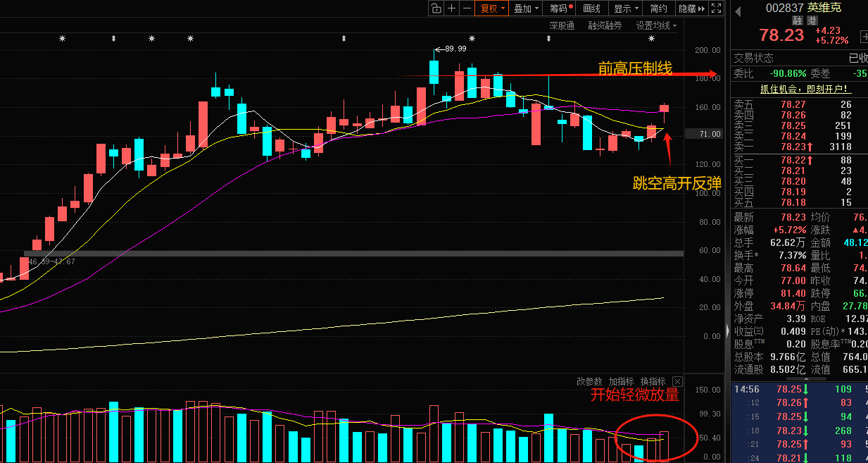The height and width of the screenshot is (463, 868).
Task: Click the lock icon in chart toolbar
Action: click(436, 8)
